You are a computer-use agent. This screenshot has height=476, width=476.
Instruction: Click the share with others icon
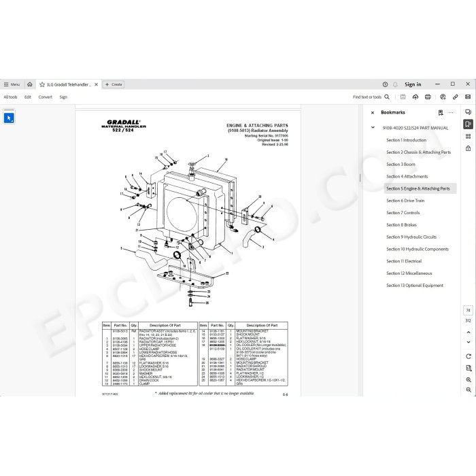[x=443, y=97]
